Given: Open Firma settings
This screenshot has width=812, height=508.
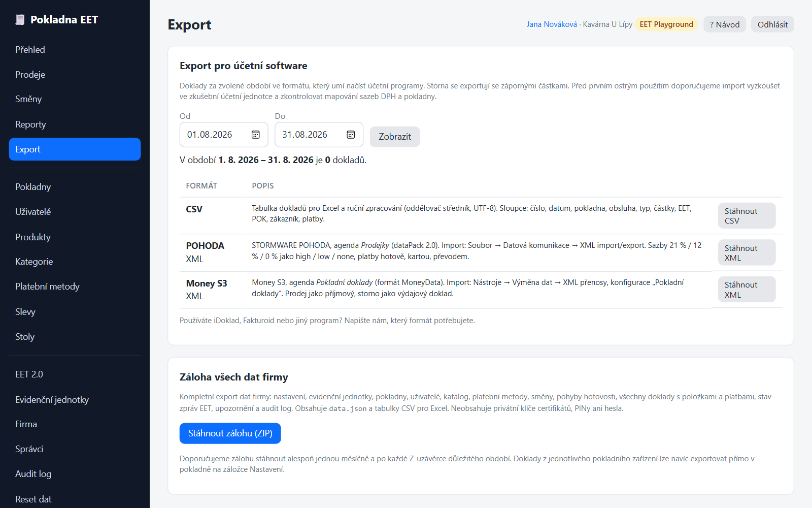Looking at the screenshot, I should (75, 424).
